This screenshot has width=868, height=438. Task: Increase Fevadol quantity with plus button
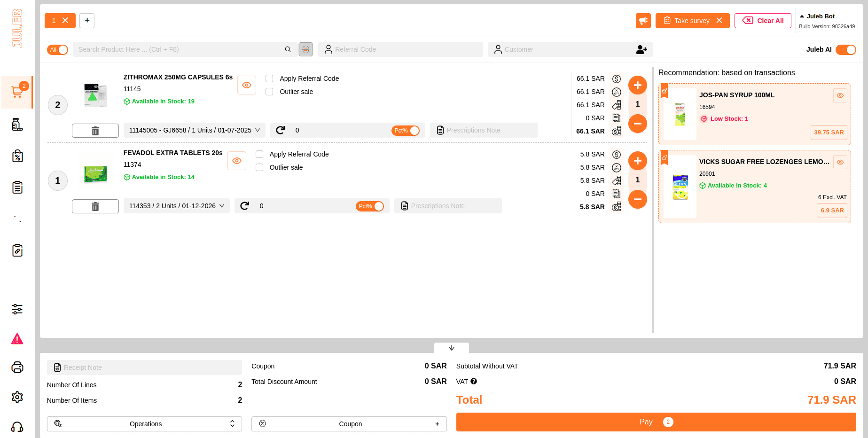pyautogui.click(x=637, y=161)
